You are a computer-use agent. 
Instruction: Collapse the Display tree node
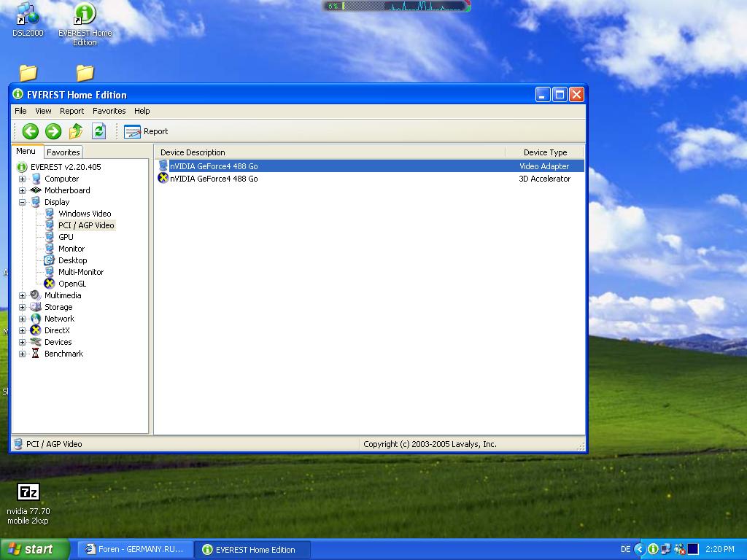click(x=22, y=203)
